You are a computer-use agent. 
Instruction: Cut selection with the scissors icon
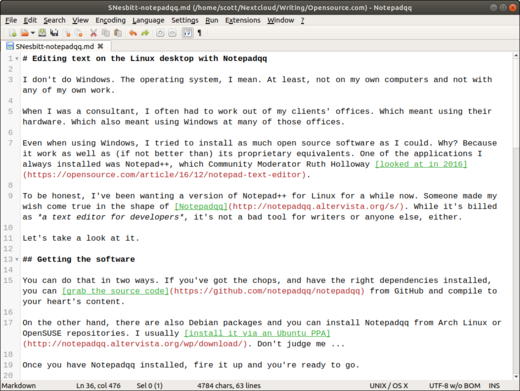[x=93, y=33]
